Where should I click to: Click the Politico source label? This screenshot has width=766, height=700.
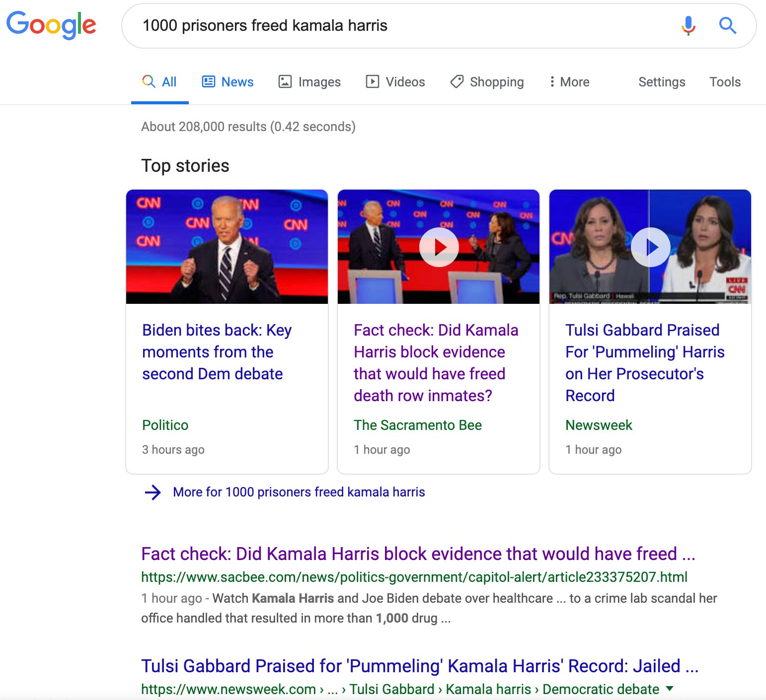165,425
